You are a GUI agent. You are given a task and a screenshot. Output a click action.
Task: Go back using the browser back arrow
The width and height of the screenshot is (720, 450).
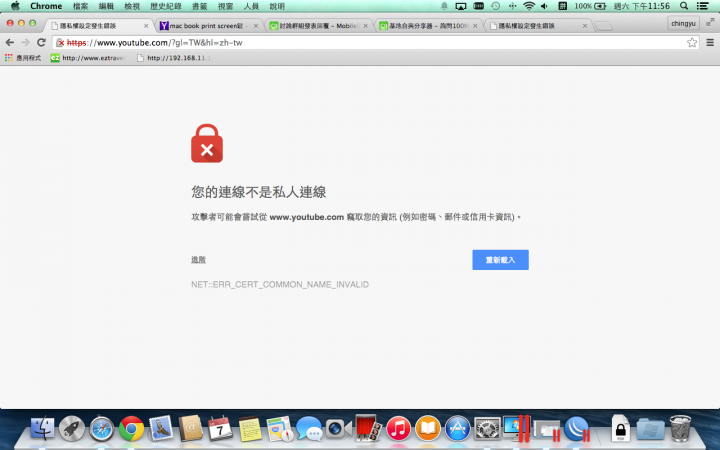click(10, 43)
